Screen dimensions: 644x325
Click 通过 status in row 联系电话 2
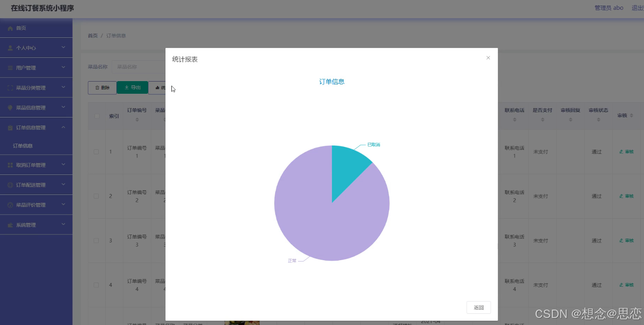597,196
